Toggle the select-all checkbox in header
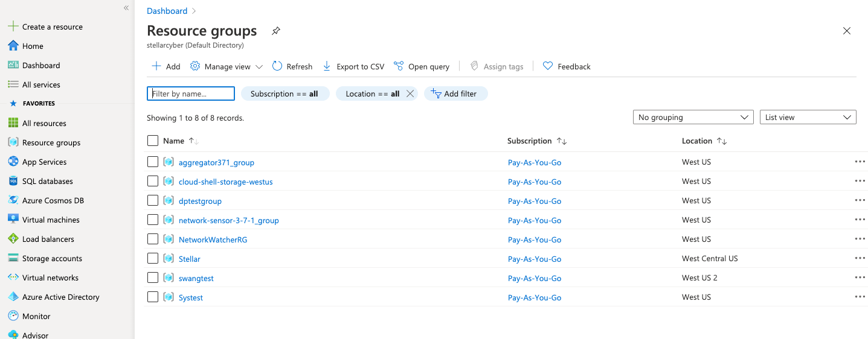 point(153,141)
